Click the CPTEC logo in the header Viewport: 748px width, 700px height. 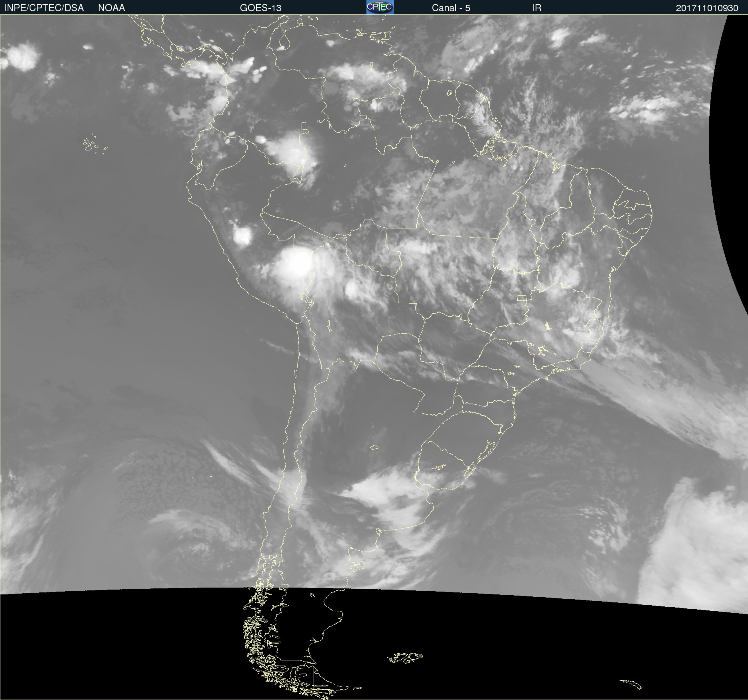click(380, 7)
